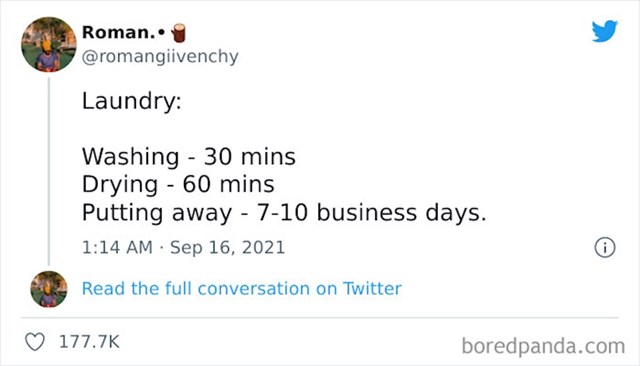Screen dimensions: 640x366
Task: Click the Washing - 30 mins line
Action: [189, 156]
